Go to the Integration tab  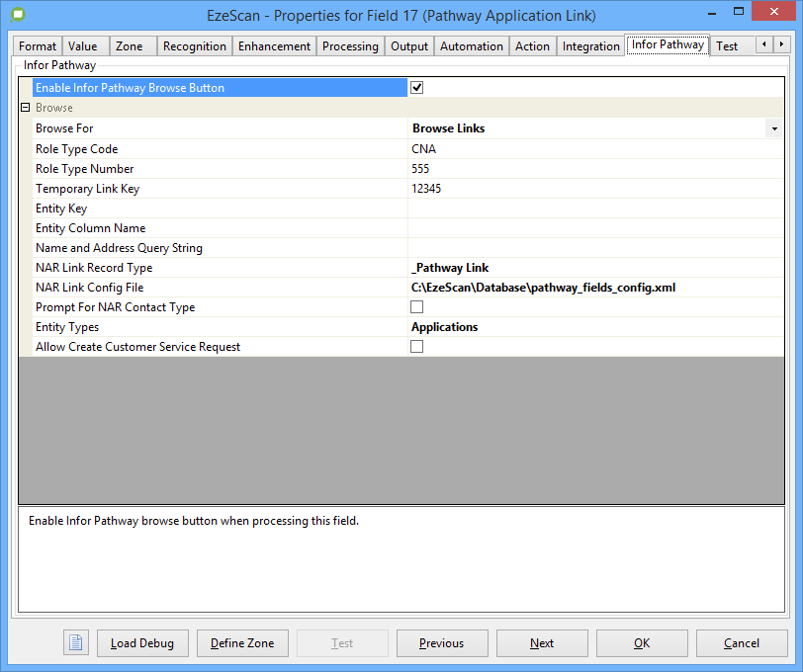coord(590,46)
